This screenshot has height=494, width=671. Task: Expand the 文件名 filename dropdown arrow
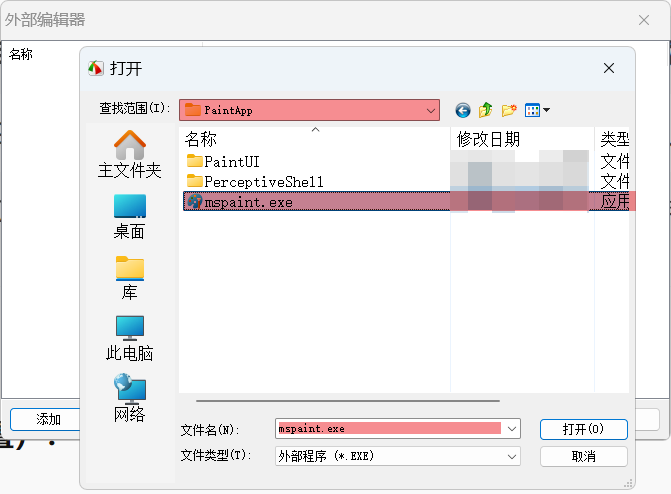point(512,429)
